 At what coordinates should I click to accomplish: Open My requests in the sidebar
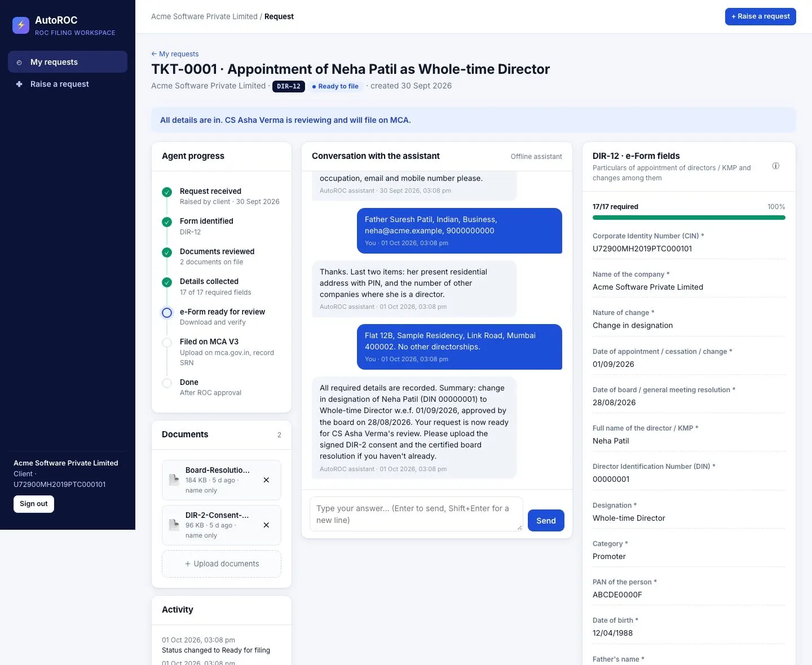point(68,62)
